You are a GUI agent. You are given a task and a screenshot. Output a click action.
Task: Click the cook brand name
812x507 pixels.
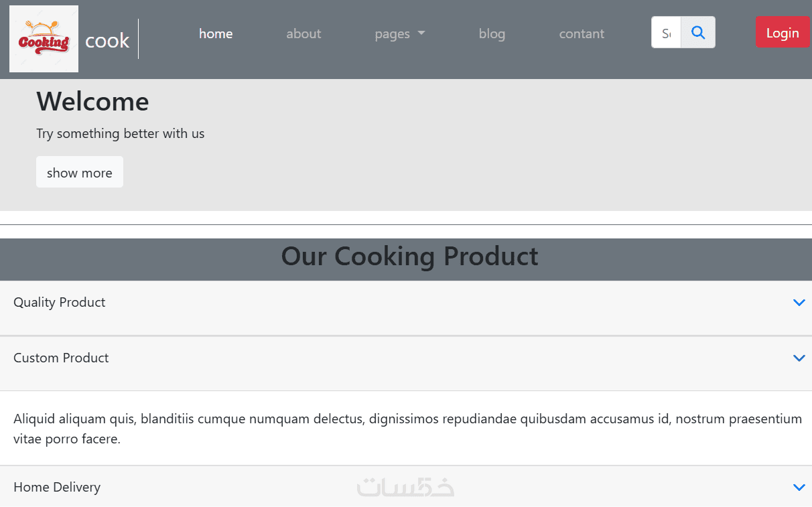pyautogui.click(x=107, y=41)
